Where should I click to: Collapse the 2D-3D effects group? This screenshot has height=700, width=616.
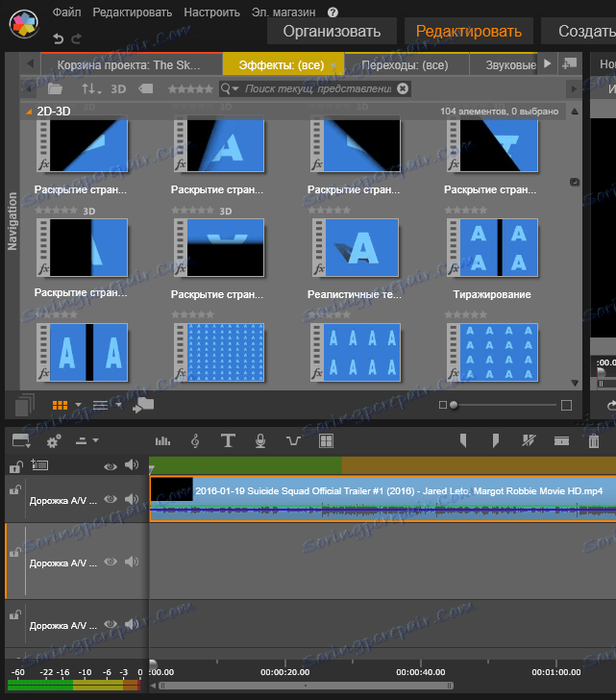coord(28,111)
